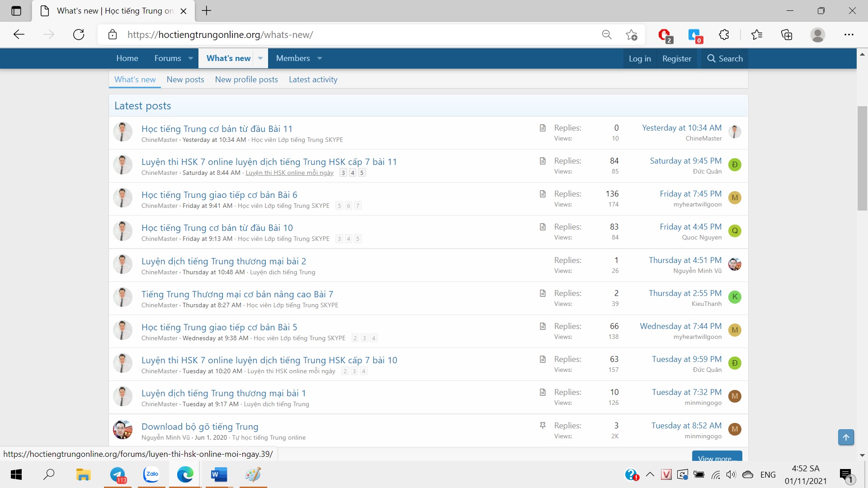Expand the What's new dropdown arrow
Screen dimensions: 868x488
click(x=260, y=59)
